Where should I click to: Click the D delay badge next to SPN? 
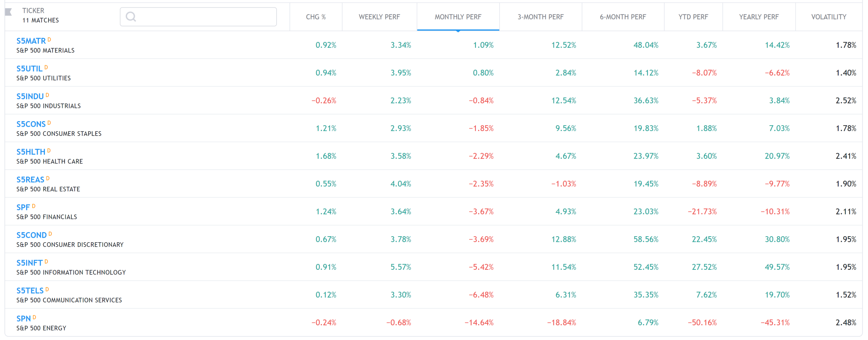(x=34, y=317)
